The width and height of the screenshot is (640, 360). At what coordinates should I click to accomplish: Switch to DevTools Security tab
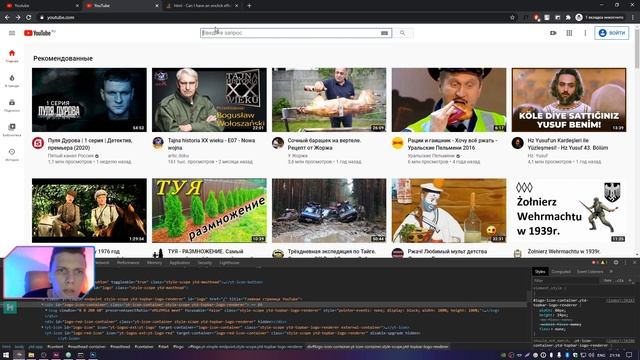(204, 263)
